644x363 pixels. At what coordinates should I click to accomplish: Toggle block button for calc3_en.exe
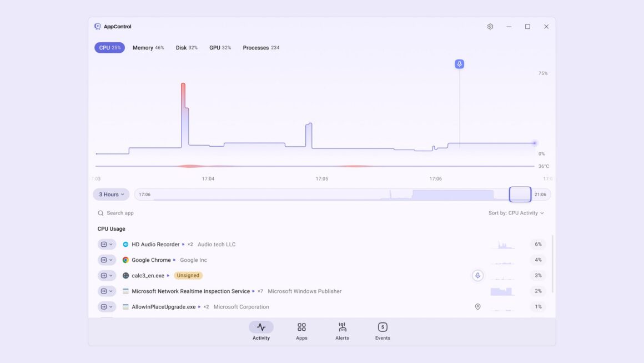coord(107,275)
